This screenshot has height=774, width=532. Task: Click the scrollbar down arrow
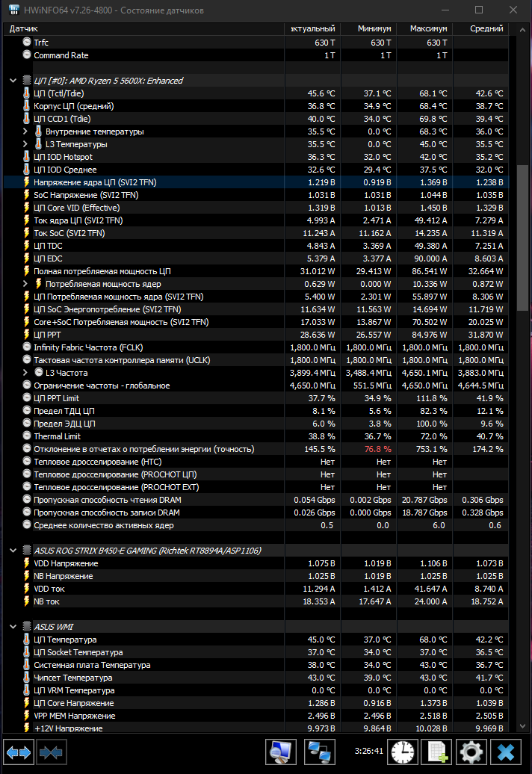[522, 726]
